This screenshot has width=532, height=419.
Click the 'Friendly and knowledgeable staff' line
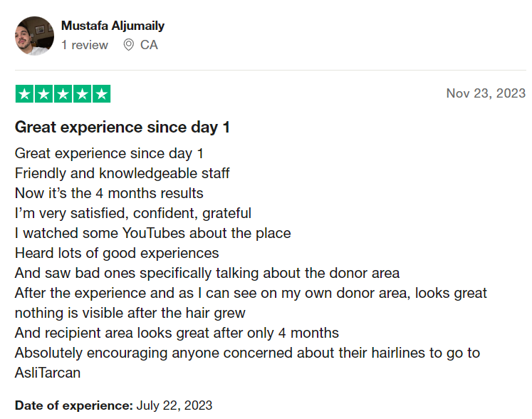pyautogui.click(x=122, y=173)
